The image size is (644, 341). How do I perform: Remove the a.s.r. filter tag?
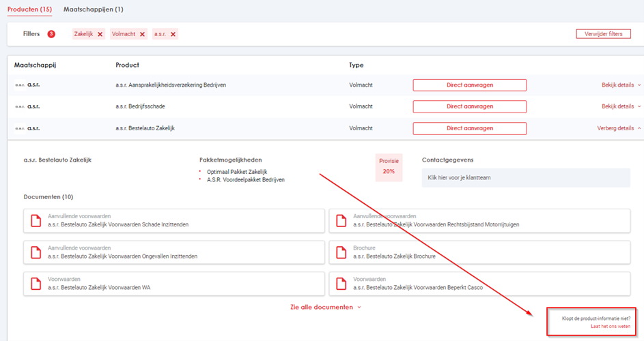pyautogui.click(x=173, y=34)
